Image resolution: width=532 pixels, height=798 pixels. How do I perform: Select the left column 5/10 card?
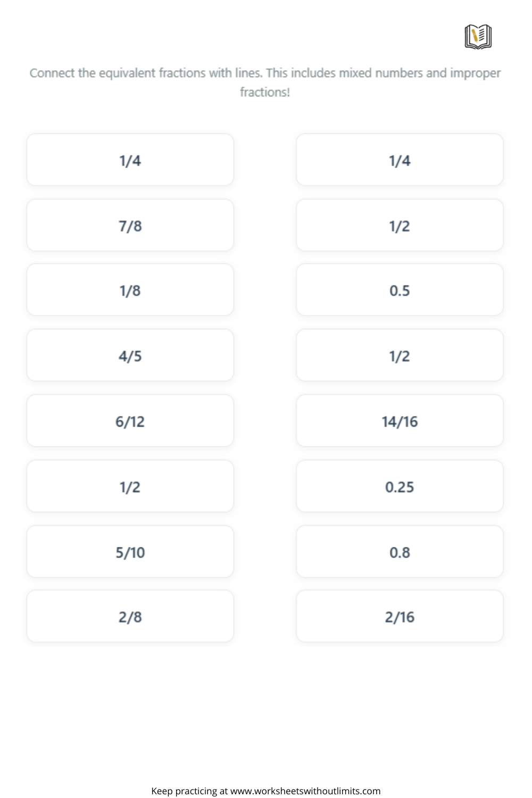(130, 552)
